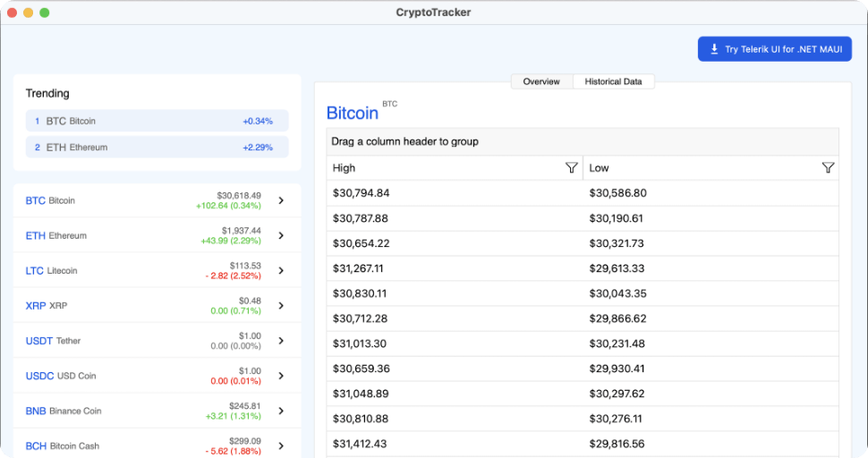Open Binance Coin details chevron
The image size is (868, 458).
(281, 411)
